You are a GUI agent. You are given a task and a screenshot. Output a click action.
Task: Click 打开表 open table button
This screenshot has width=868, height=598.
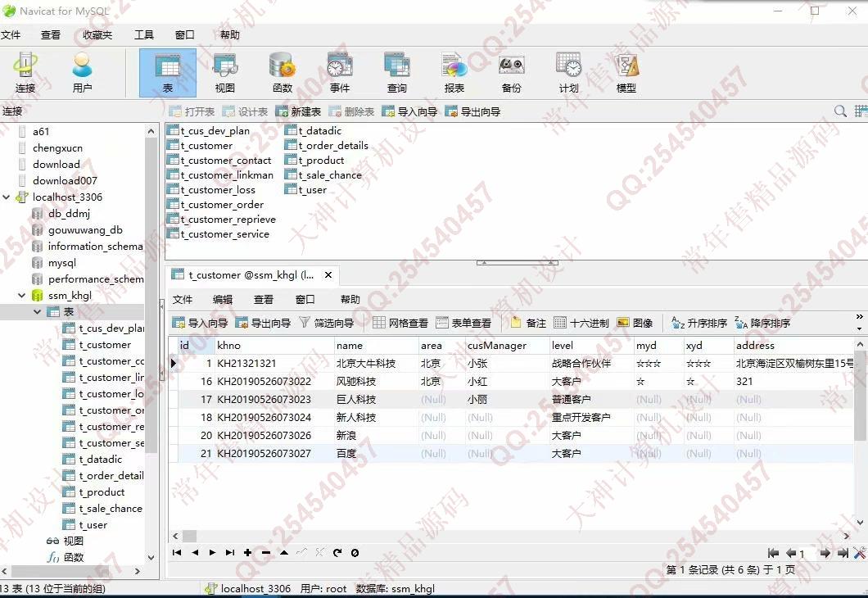tap(192, 112)
